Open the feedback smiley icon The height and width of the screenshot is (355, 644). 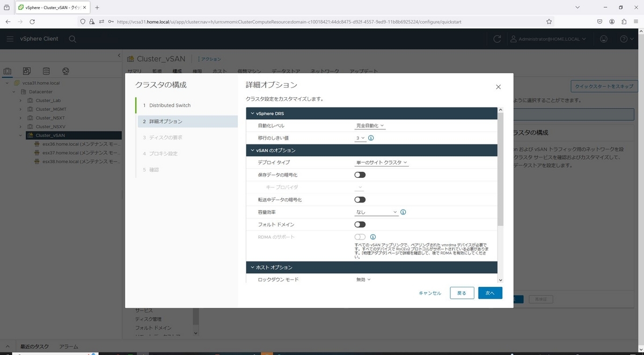point(604,39)
